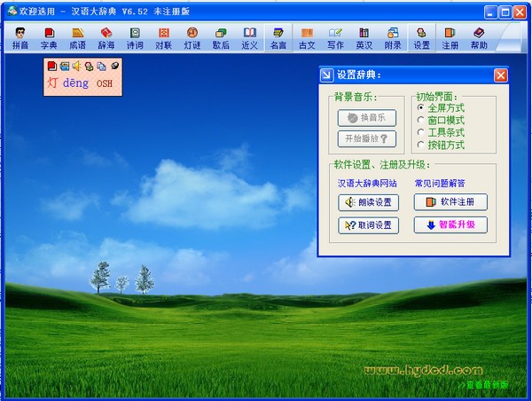Open the 注册 registration toolbar item

[x=450, y=38]
